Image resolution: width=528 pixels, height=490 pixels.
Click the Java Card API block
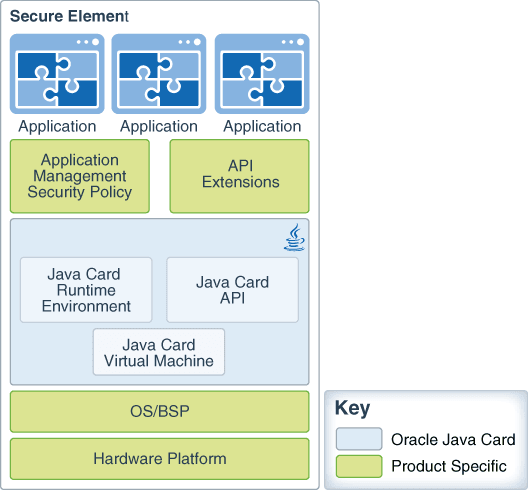pyautogui.click(x=232, y=290)
